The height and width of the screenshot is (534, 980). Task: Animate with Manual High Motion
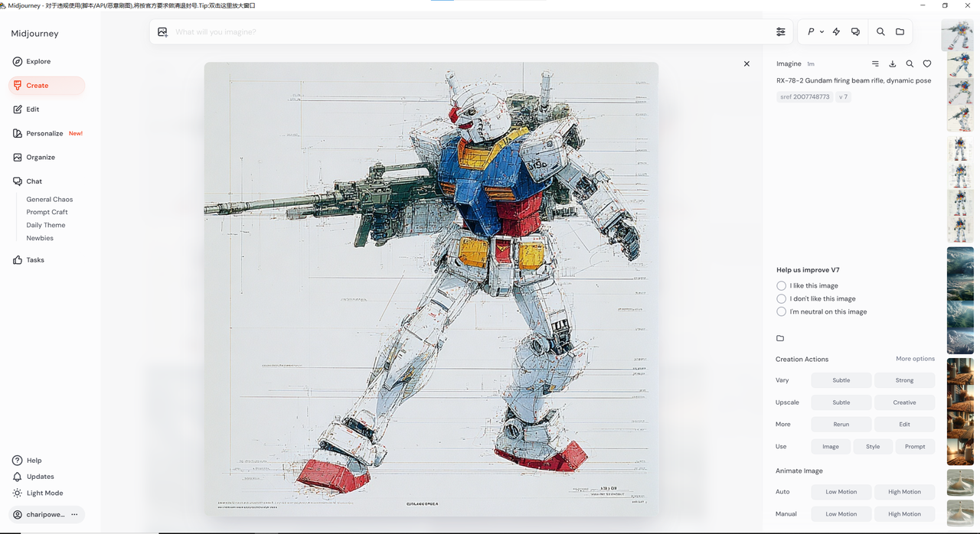904,514
